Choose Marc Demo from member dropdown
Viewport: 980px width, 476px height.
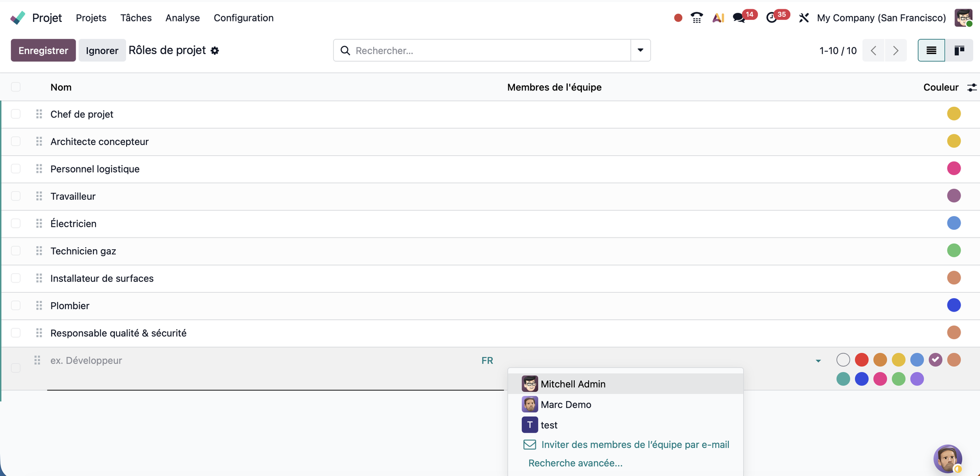click(566, 404)
